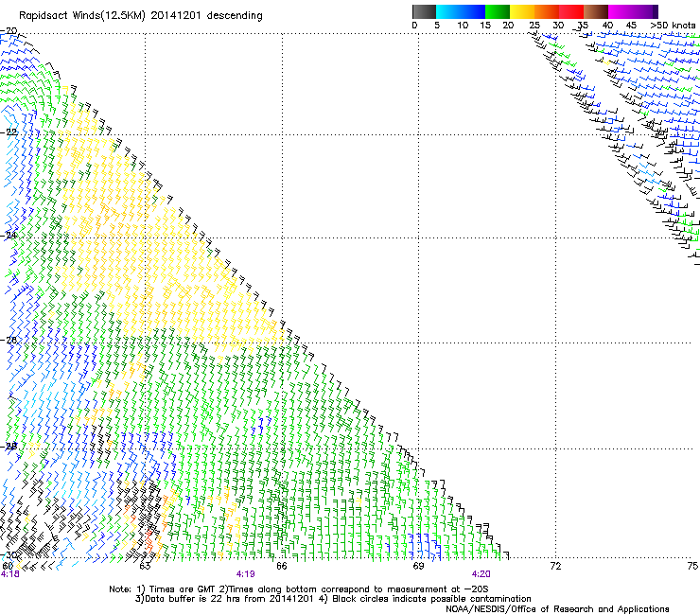Click the 'Data buffer is 22 hrs' note line
700x615 pixels.
click(333, 599)
